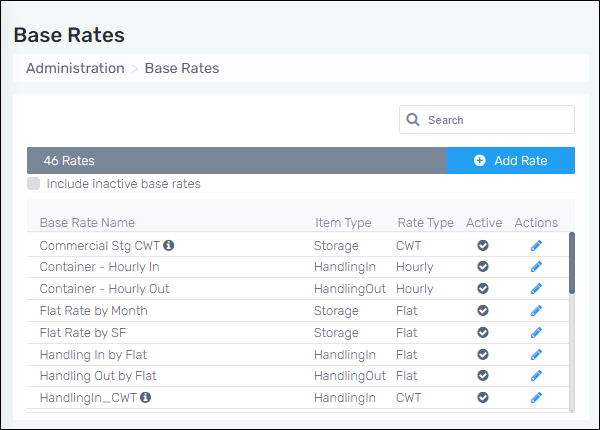
Task: Select the Flat Rate by SF row name
Action: pos(83,333)
